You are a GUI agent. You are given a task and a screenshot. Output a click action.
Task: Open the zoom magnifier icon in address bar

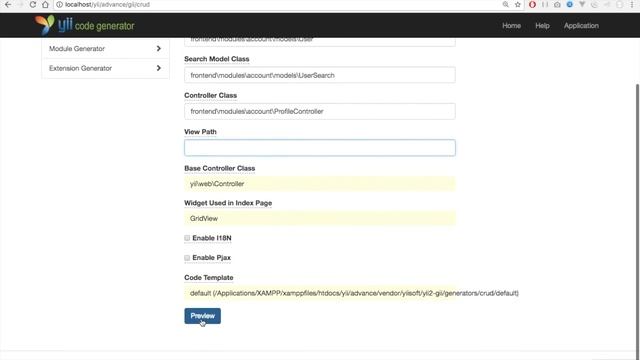(x=506, y=4)
